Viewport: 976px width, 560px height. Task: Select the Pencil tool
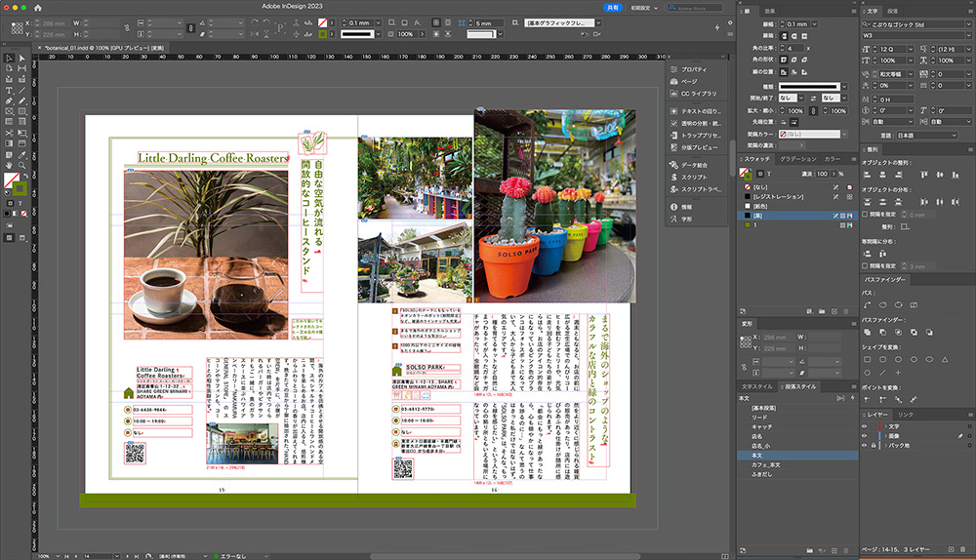[x=21, y=100]
